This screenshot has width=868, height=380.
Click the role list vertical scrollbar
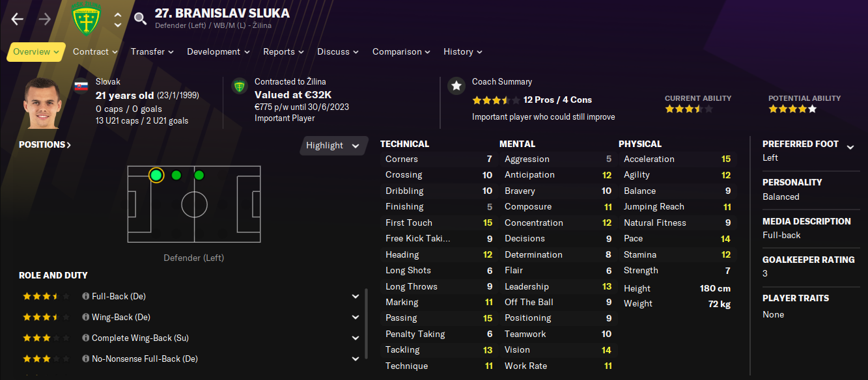366,323
